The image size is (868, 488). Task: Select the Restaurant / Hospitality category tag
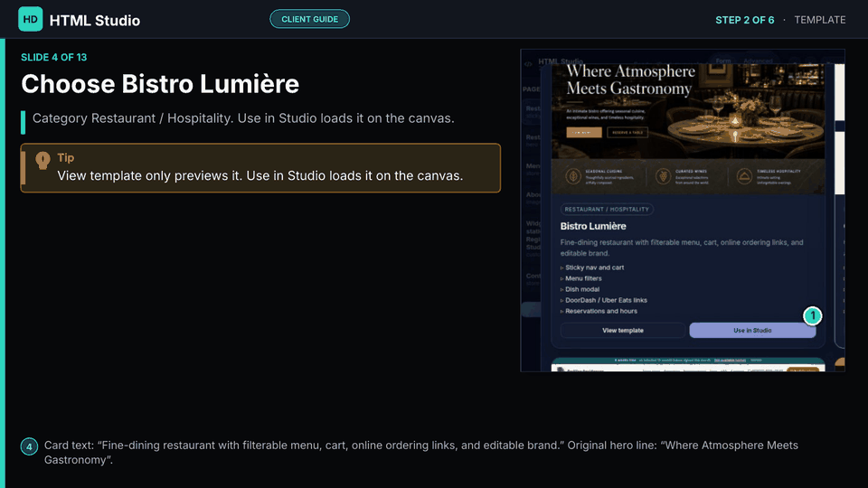[607, 209]
